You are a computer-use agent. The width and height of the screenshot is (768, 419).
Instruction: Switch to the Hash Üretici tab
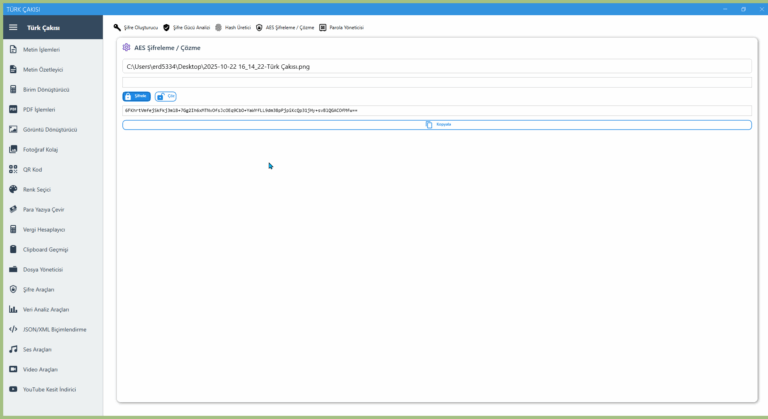pyautogui.click(x=231, y=28)
